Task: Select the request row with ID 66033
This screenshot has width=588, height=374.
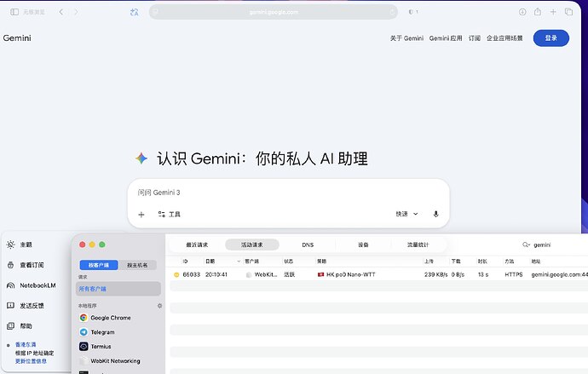Action: (x=378, y=274)
